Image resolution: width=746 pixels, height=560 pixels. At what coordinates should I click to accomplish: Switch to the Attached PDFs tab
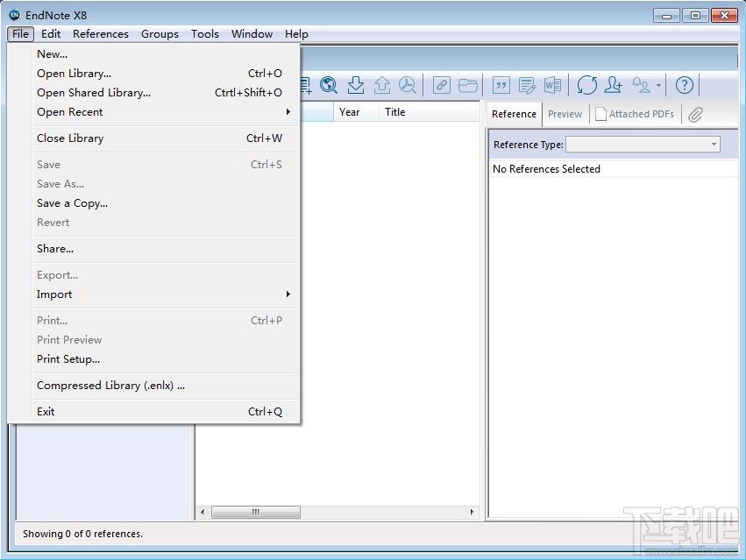636,114
